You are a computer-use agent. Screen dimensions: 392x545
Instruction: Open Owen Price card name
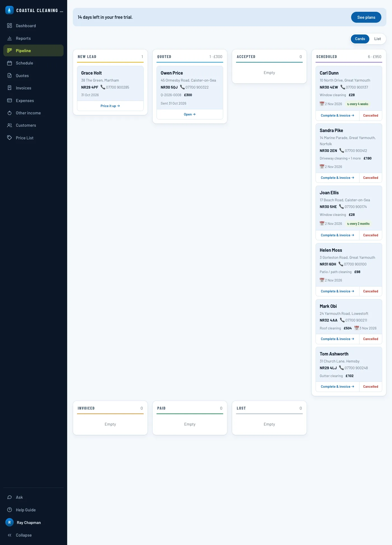[x=172, y=73]
